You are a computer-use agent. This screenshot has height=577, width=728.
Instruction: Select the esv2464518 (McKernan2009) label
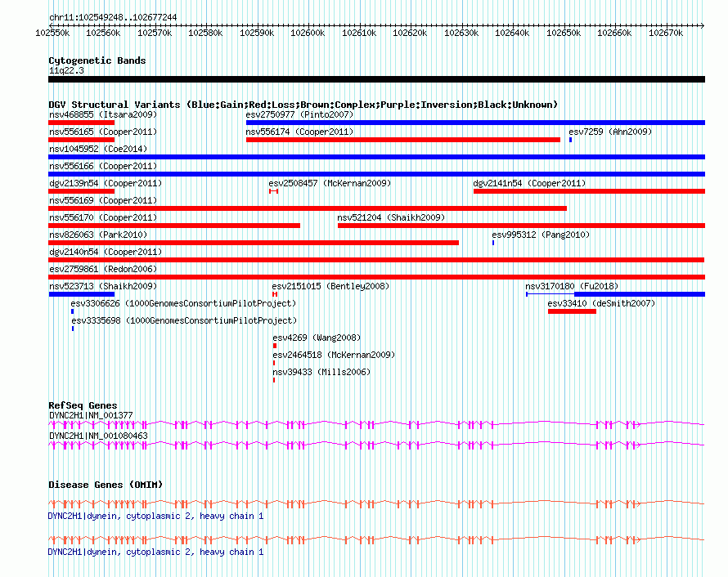(334, 355)
